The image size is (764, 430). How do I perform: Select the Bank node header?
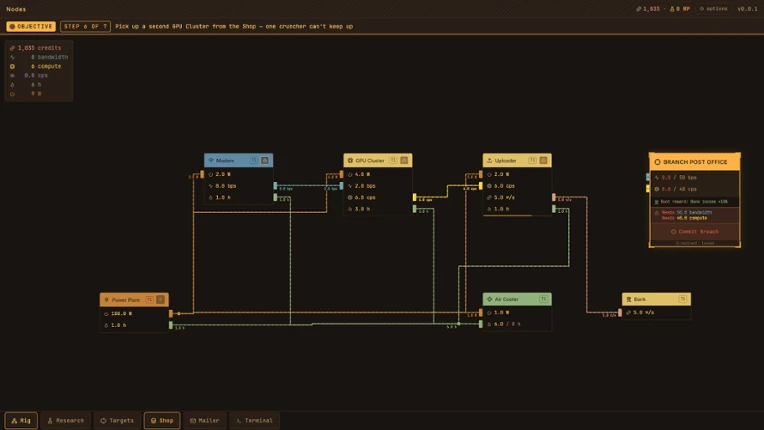(656, 299)
